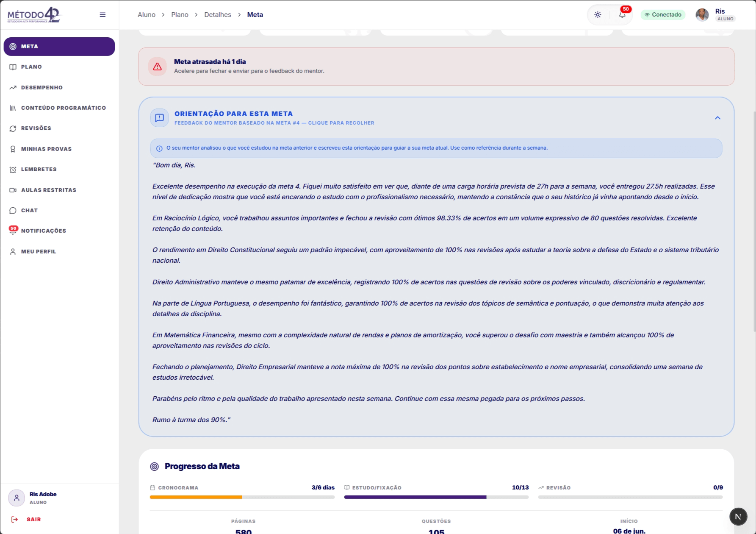
Task: Open Lembretes from the sidebar
Action: pos(59,170)
